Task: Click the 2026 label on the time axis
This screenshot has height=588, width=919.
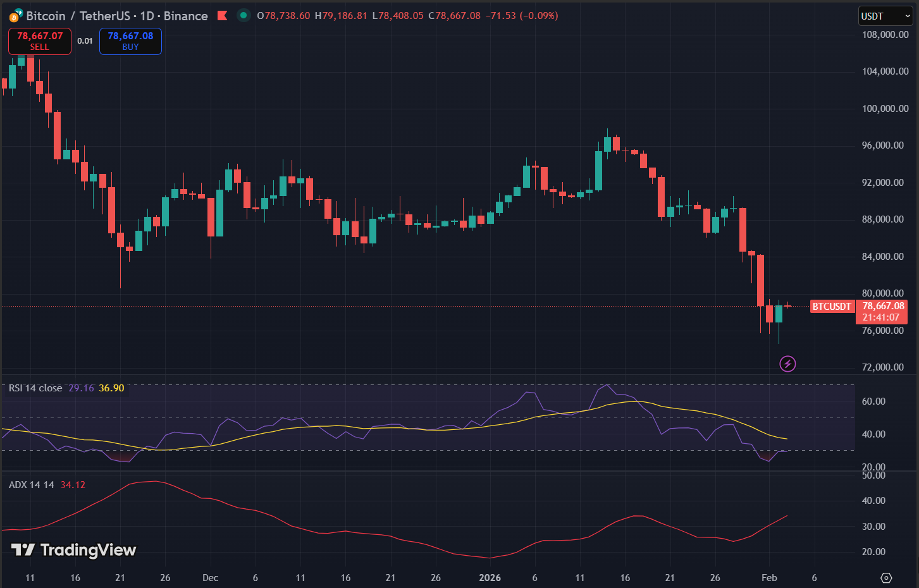Action: 490,577
